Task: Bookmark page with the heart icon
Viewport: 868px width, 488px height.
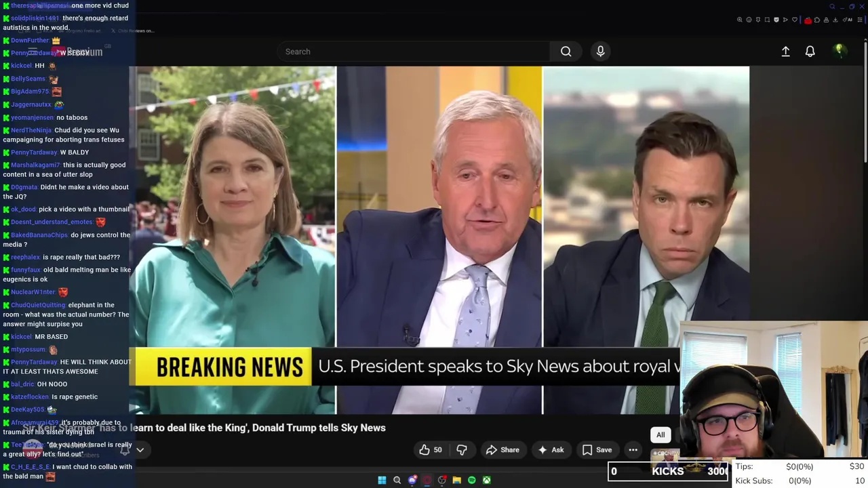Action: click(x=795, y=20)
